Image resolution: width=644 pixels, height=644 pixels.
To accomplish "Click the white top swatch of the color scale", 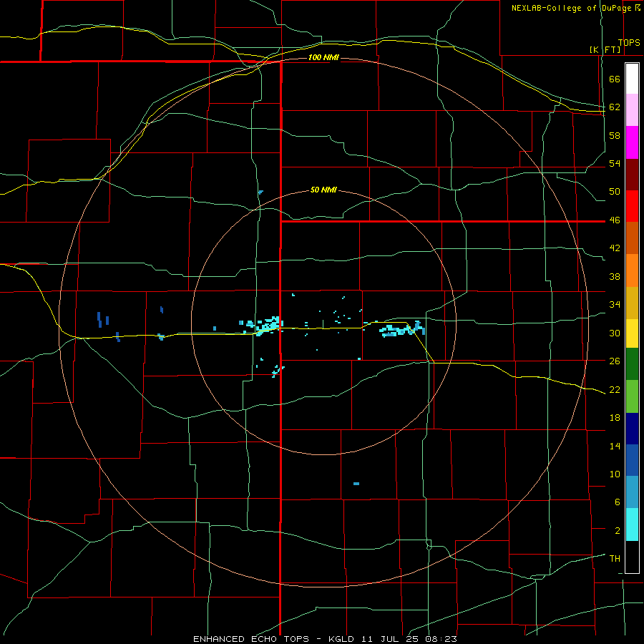I will click(632, 79).
